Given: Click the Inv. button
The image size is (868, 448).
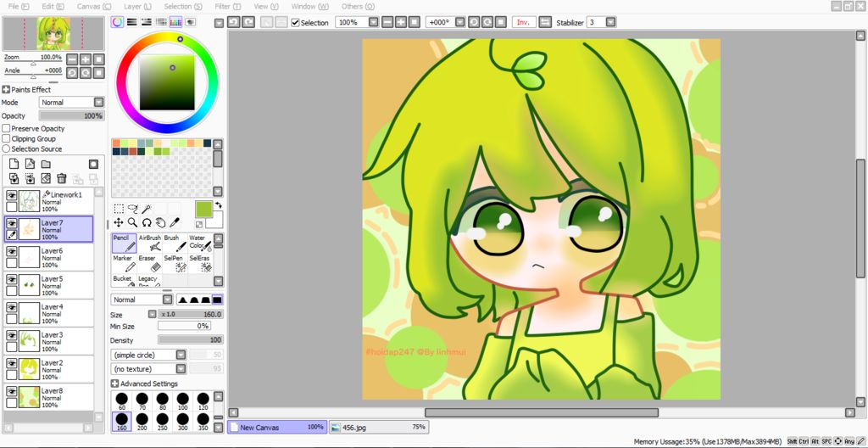Looking at the screenshot, I should (x=524, y=22).
